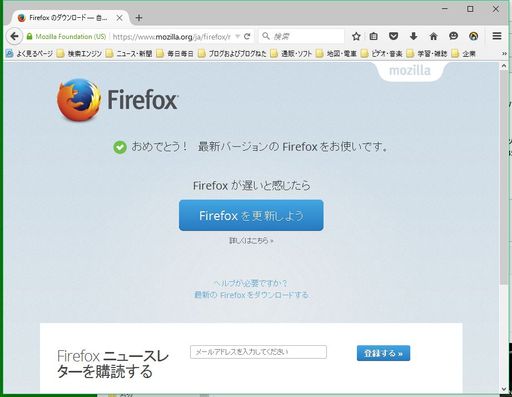Viewport: 512px width, 397px height.
Task: Click the Firefox ニュースレター heading
Action: point(113,364)
